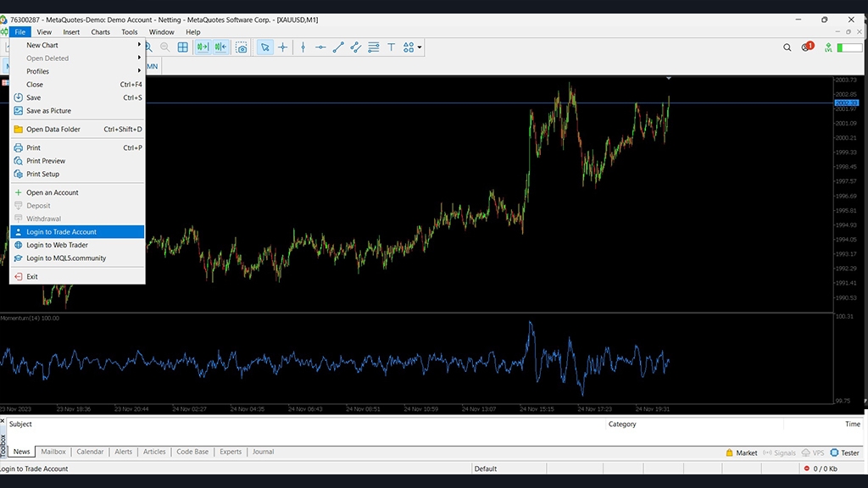Switch to the Experts tab
Screen dimensions: 868x488
pos(231,452)
